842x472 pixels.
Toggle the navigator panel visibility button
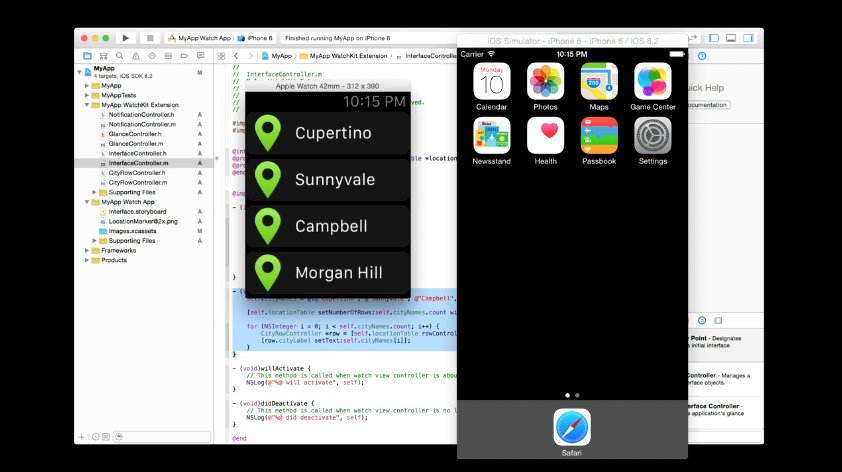click(x=715, y=38)
